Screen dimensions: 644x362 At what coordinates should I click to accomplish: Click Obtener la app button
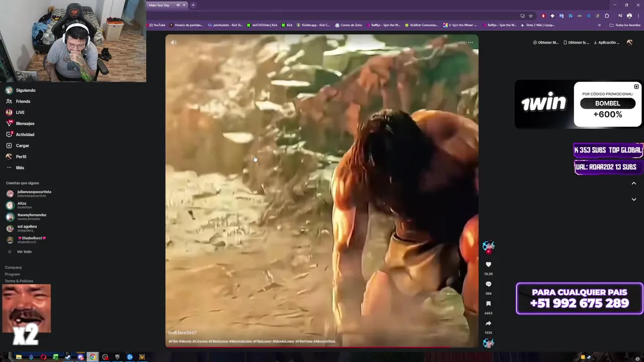point(577,43)
